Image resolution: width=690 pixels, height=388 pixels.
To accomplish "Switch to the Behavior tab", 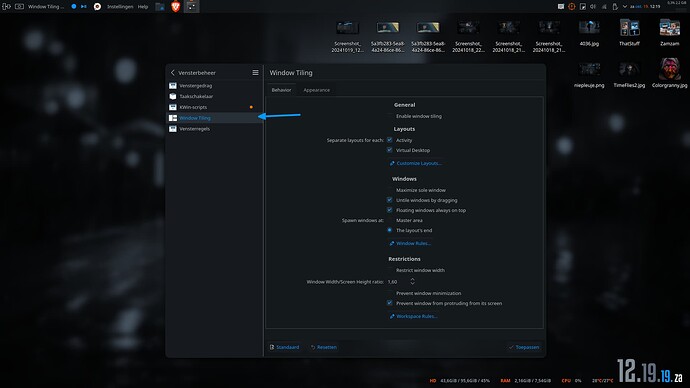I will (x=281, y=90).
